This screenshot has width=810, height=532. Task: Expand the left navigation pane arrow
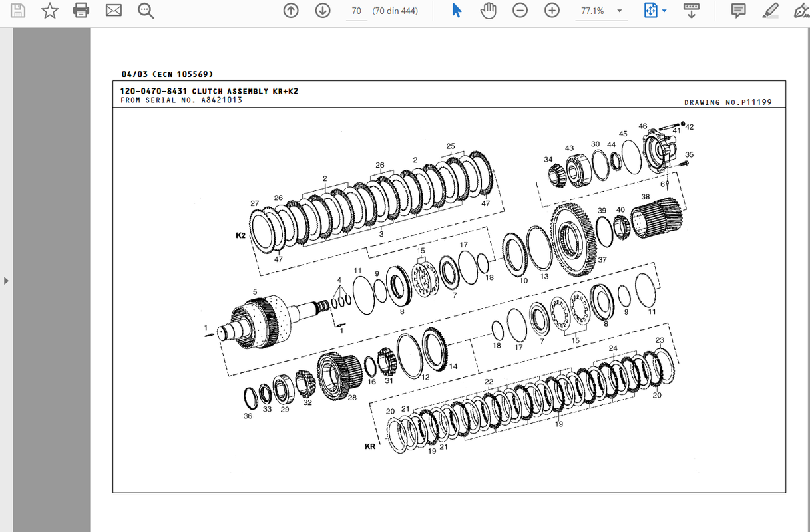click(x=6, y=281)
